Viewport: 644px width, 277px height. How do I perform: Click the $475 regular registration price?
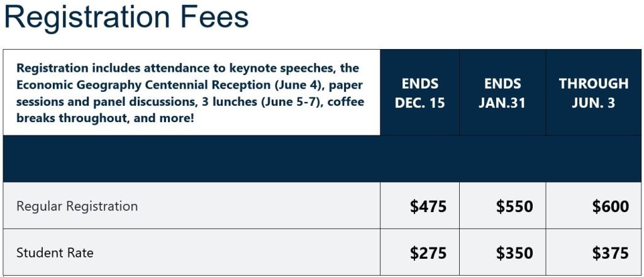tap(428, 206)
